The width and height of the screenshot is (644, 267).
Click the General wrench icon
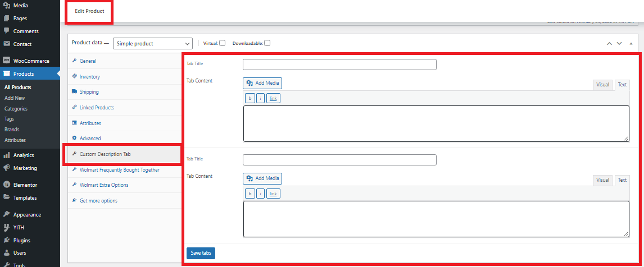coord(74,61)
